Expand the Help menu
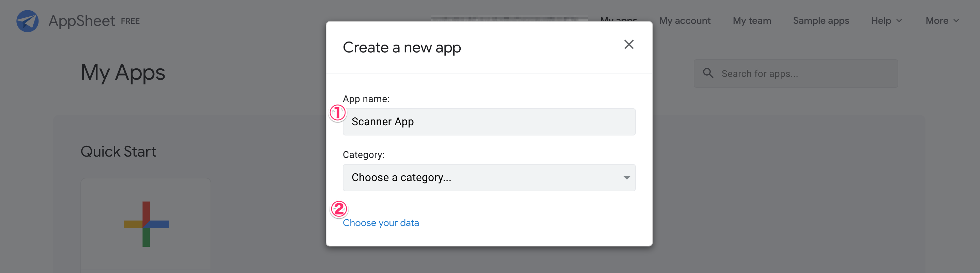Image resolution: width=980 pixels, height=273 pixels. (886, 21)
